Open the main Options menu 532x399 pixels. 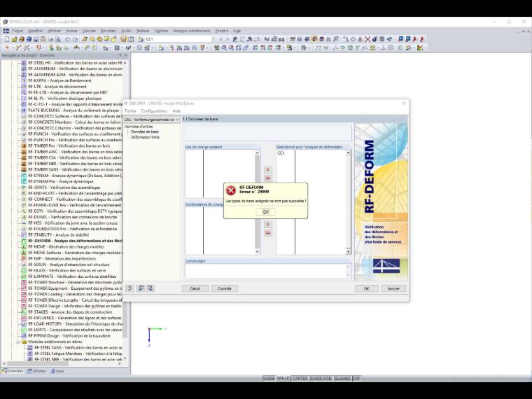coord(161,31)
